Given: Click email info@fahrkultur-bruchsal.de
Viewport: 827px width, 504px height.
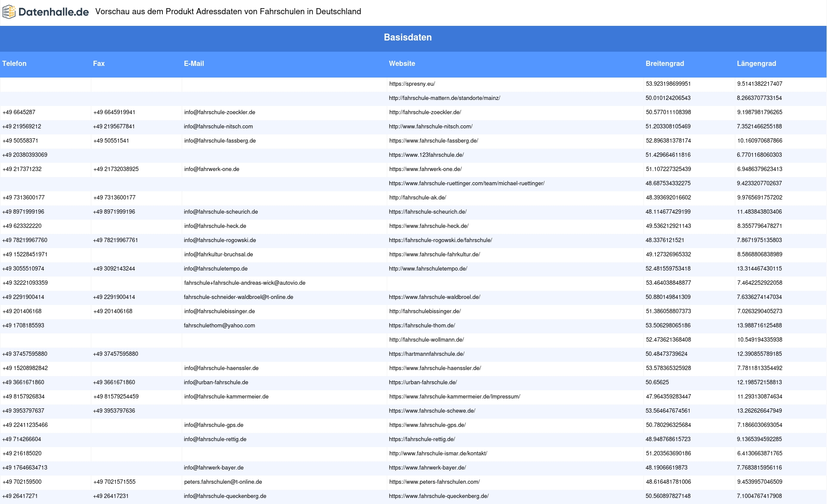Looking at the screenshot, I should click(x=219, y=255).
